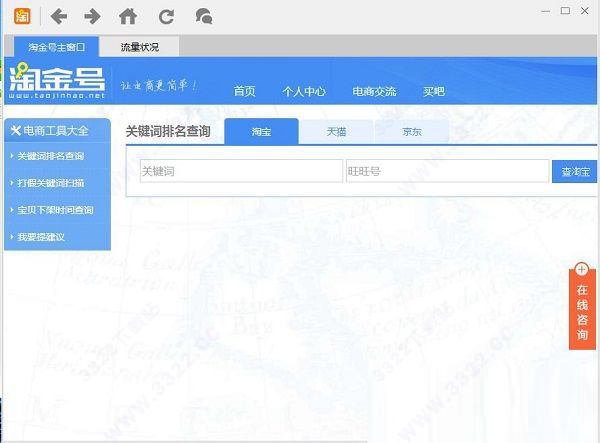Open the orange 在线咨询 side widget
The image size is (600, 443).
tap(582, 311)
